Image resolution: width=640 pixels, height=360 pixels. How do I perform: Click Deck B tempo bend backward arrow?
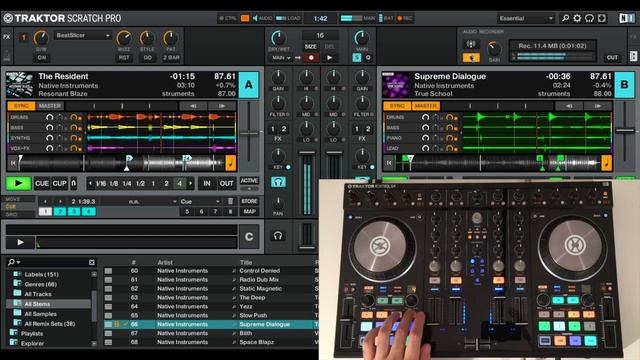tap(569, 106)
